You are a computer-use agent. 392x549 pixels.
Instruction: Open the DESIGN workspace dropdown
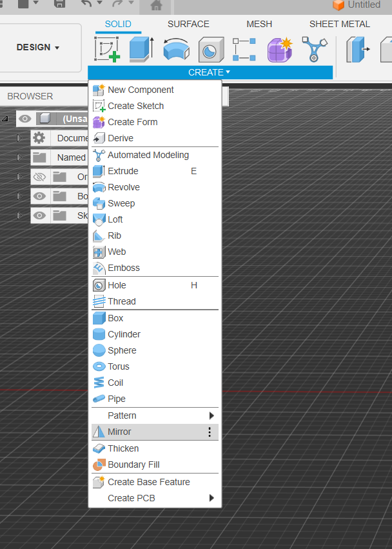37,48
